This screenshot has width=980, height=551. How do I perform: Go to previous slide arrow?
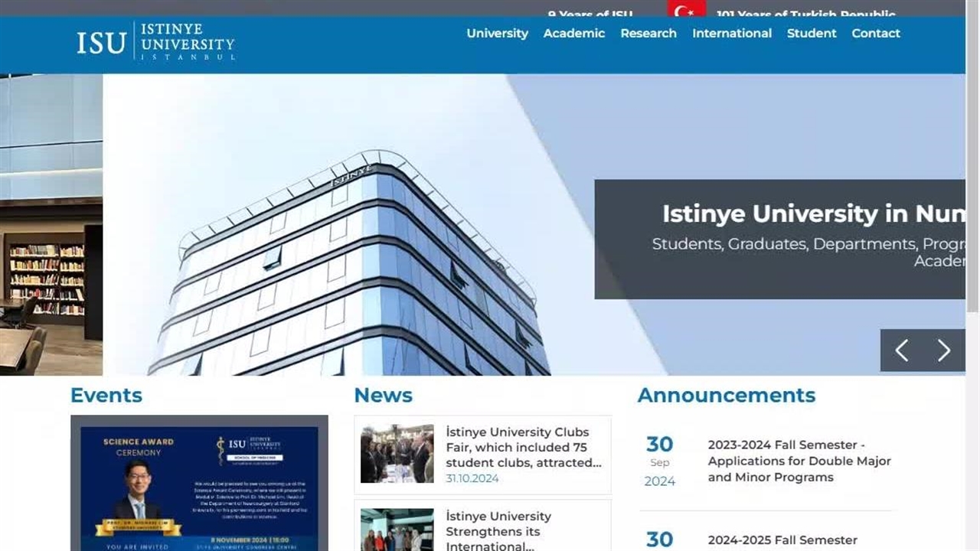click(x=902, y=350)
